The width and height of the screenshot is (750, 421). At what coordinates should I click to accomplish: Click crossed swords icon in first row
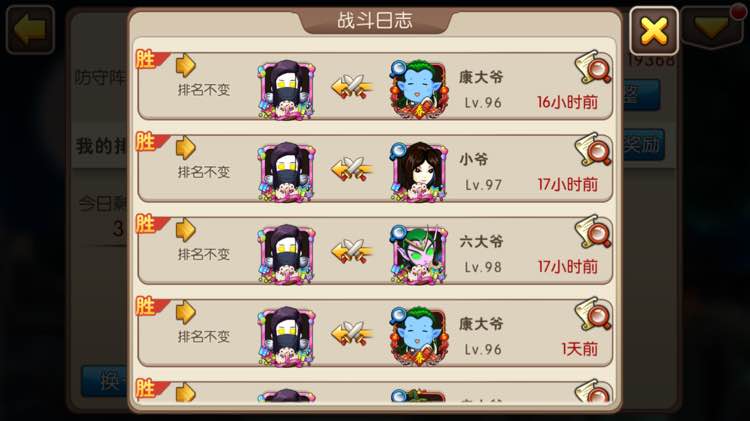point(353,87)
